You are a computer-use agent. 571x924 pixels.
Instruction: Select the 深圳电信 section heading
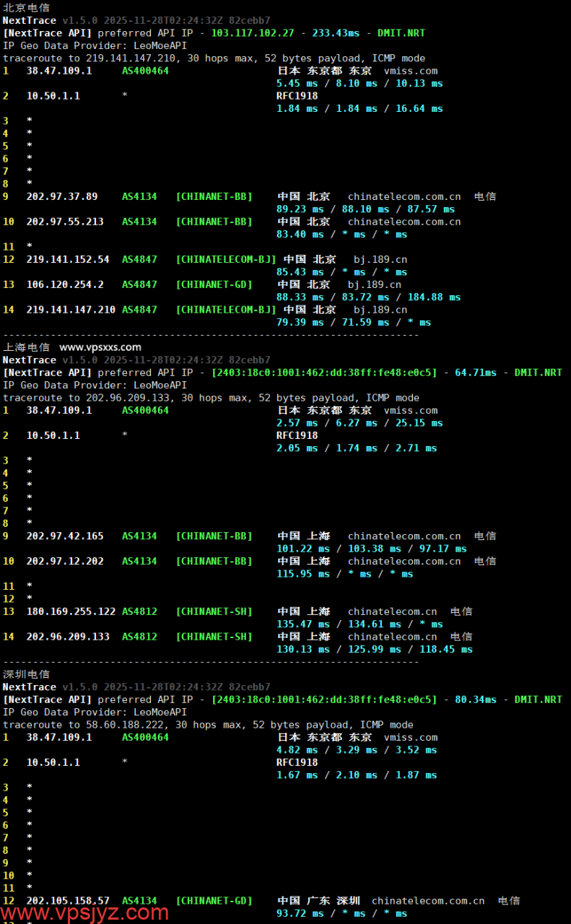(27, 674)
